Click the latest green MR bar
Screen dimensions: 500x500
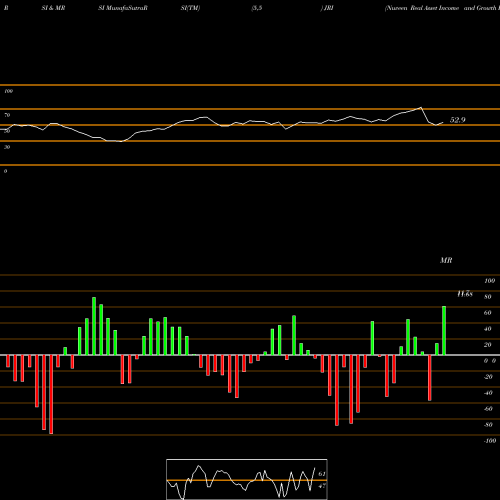[x=444, y=330]
